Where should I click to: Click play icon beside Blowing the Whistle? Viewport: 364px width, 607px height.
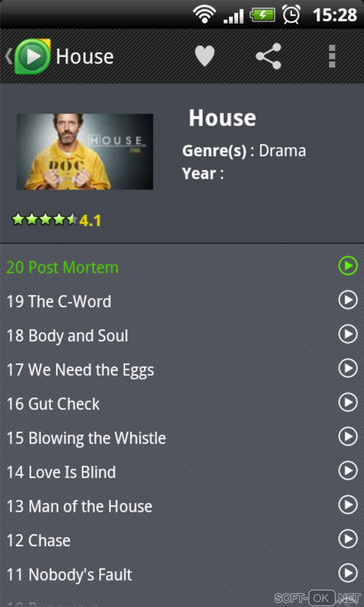[348, 436]
